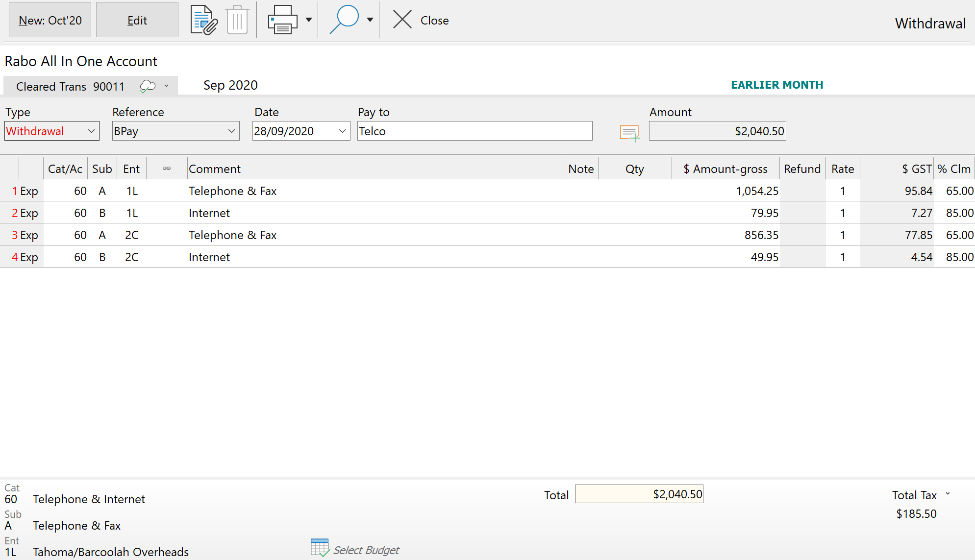Screen dimensions: 975x560
Task: Click the 7.27 GST cell
Action: 897,213
